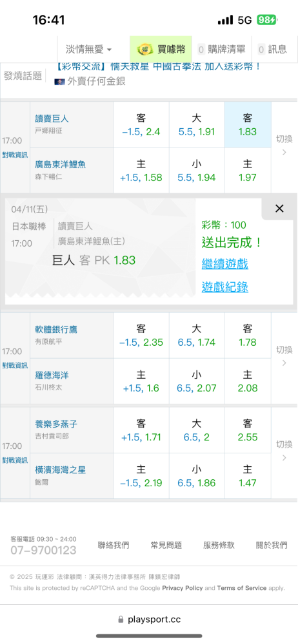Open 養樂多燕子 team link
Image resolution: width=298 pixels, height=644 pixels.
56,424
